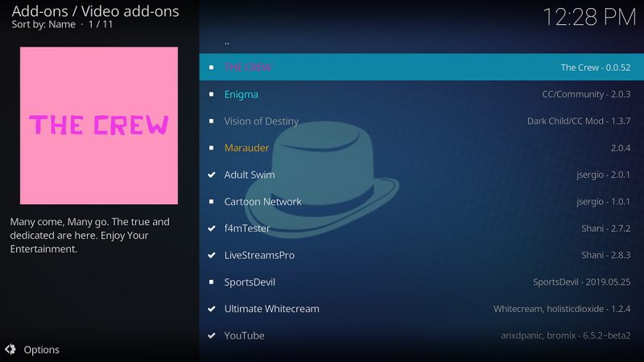The height and width of the screenshot is (362, 644).
Task: Click The Crew pink thumbnail image
Action: pyautogui.click(x=99, y=125)
